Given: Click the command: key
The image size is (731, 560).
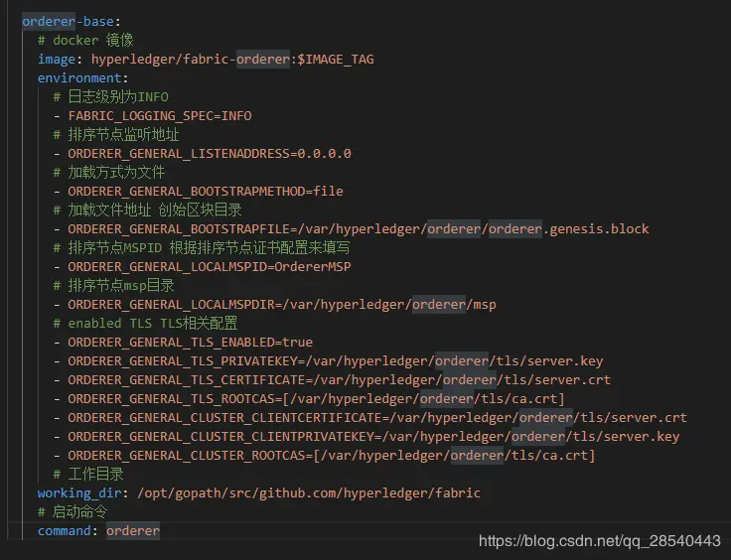Looking at the screenshot, I should [x=68, y=530].
